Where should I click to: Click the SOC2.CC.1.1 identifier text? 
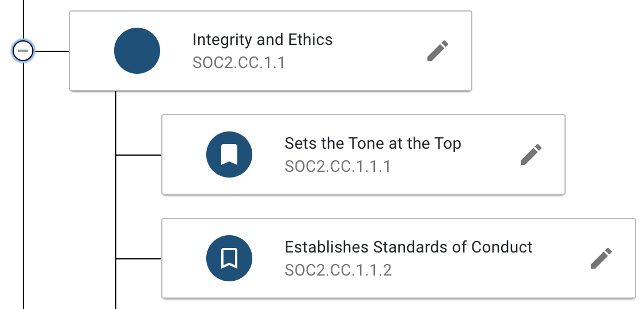238,62
